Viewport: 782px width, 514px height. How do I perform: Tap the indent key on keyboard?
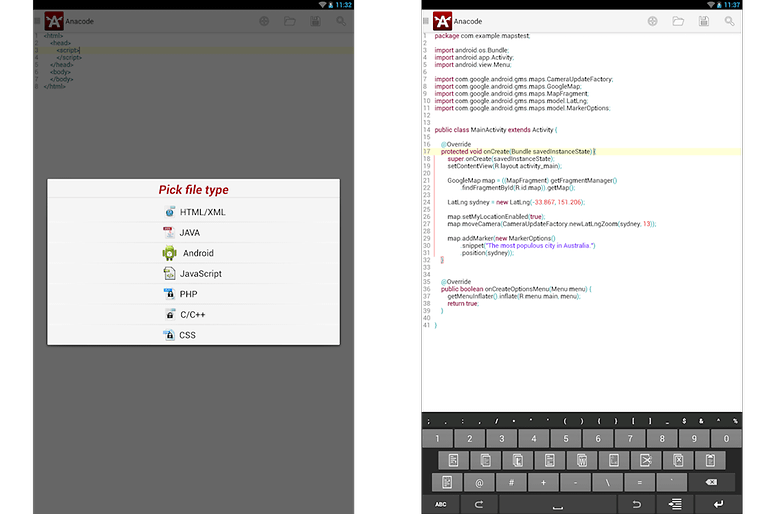pos(675,504)
